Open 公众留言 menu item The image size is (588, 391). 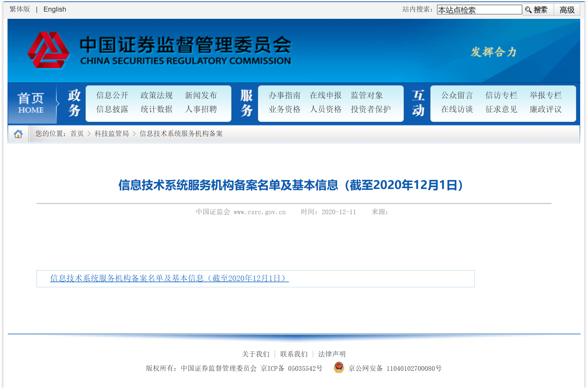tap(457, 95)
